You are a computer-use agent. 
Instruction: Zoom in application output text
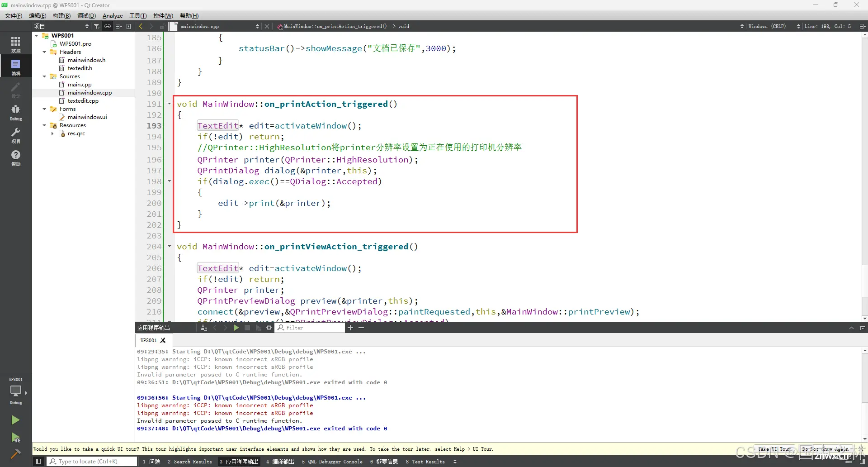tap(350, 328)
